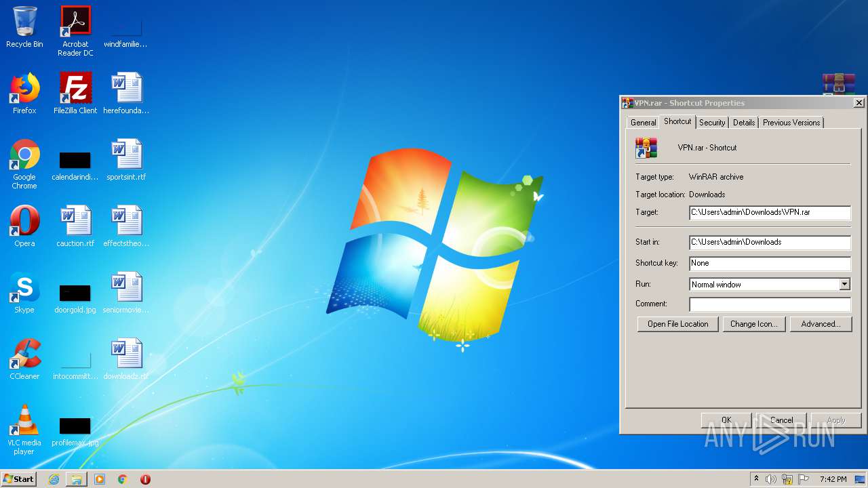Viewport: 868px width, 488px height.
Task: Cancel the Shortcut Properties dialog
Action: (x=781, y=420)
